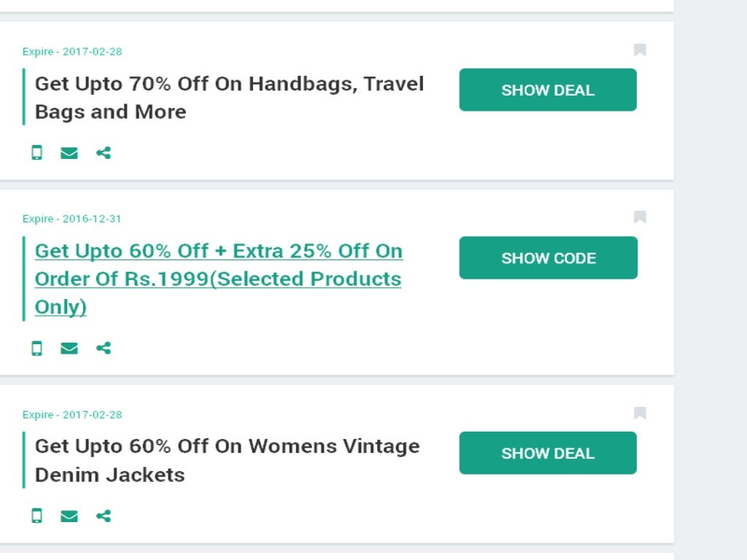
Task: Share the Extra 25% Off coupon
Action: pos(104,348)
